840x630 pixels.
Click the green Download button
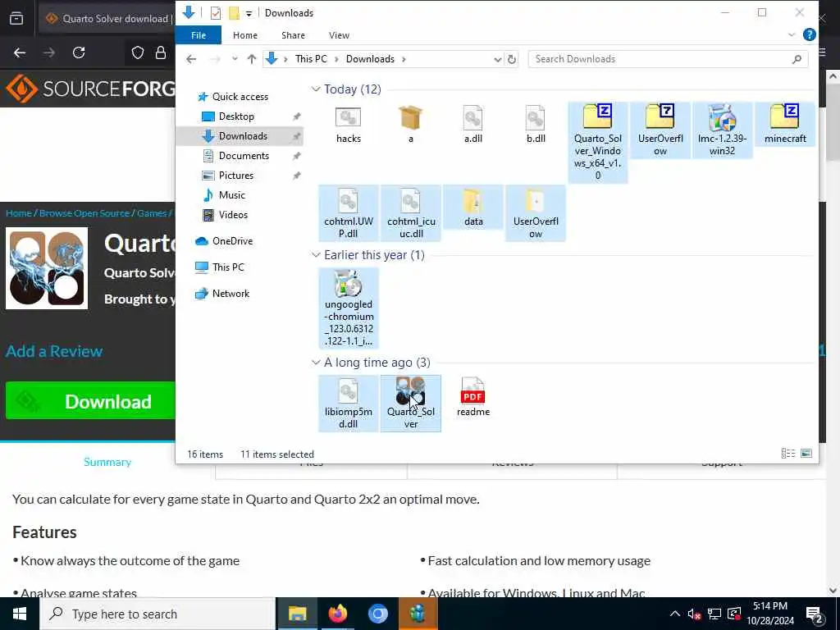pyautogui.click(x=90, y=401)
